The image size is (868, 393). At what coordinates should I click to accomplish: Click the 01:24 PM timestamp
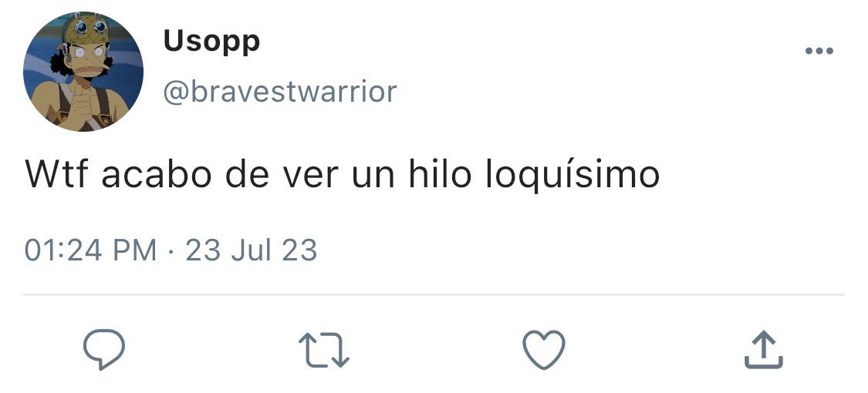(91, 250)
